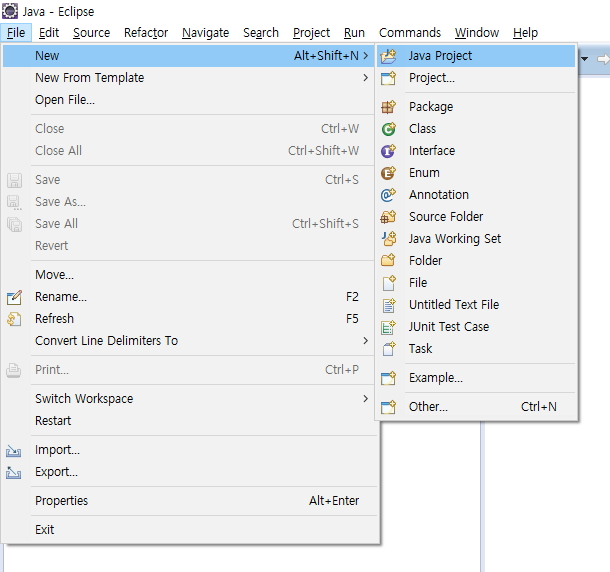Screen dimensions: 610x572
Task: Open the Window menu
Action: coord(477,33)
